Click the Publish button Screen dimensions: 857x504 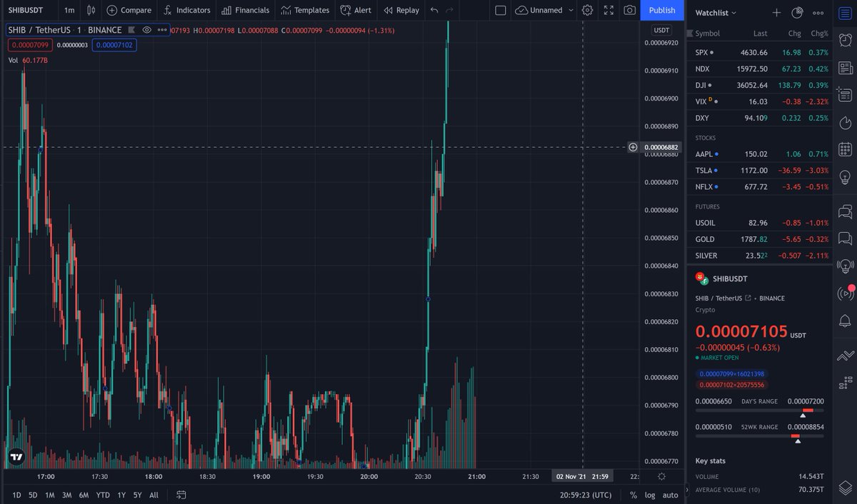pyautogui.click(x=662, y=10)
